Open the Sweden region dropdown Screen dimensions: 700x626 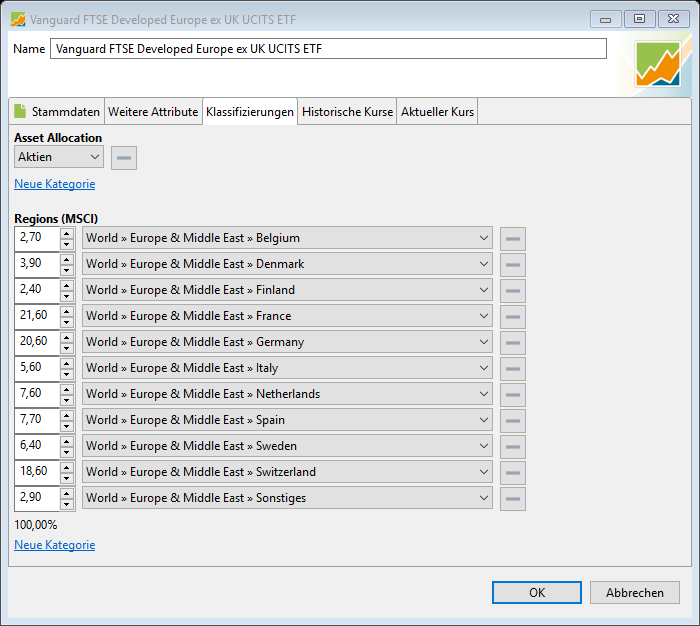[287, 446]
